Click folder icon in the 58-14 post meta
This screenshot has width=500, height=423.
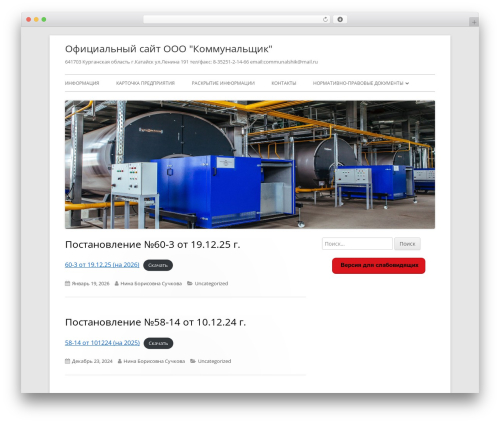tap(193, 361)
